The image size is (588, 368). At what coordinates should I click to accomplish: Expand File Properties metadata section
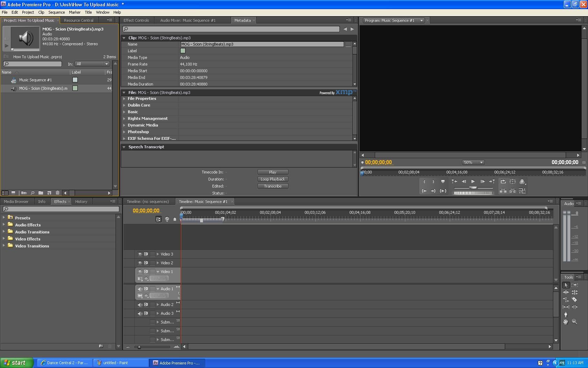click(124, 98)
